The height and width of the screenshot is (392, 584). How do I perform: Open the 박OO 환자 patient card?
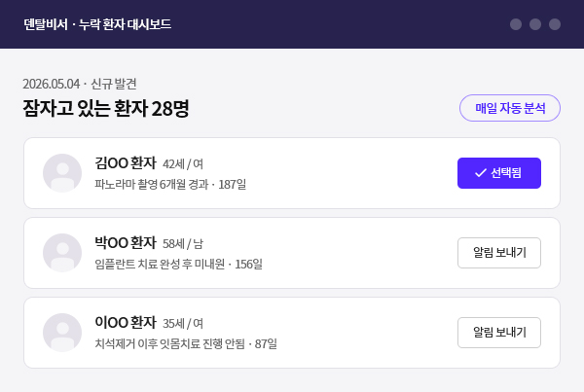pos(292,253)
